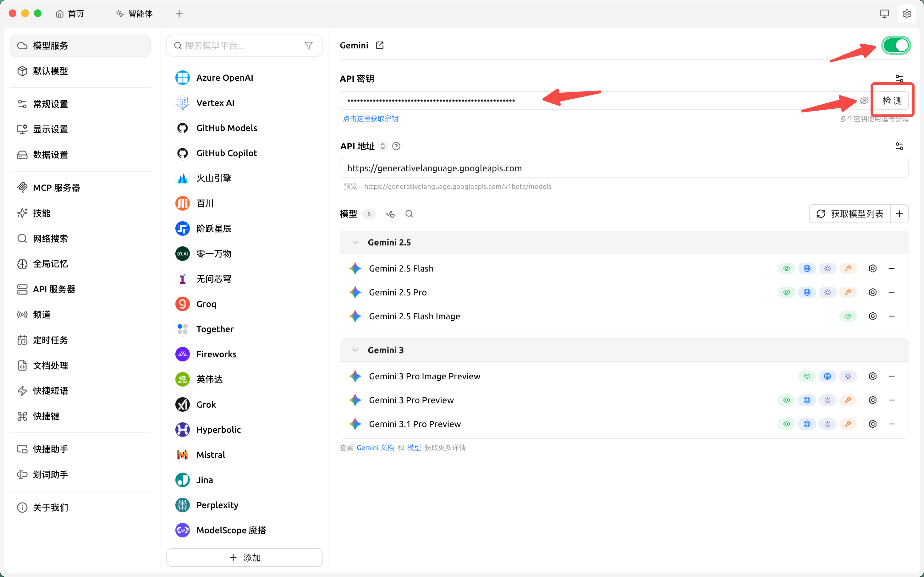The height and width of the screenshot is (577, 924).
Task: Search models with magnifier icon beside 模型
Action: [409, 214]
